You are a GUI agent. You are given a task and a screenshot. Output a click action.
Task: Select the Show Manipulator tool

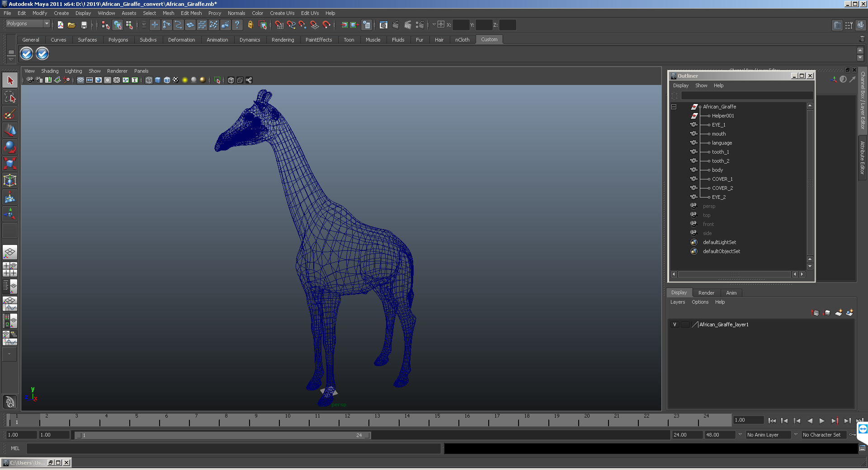(x=10, y=213)
